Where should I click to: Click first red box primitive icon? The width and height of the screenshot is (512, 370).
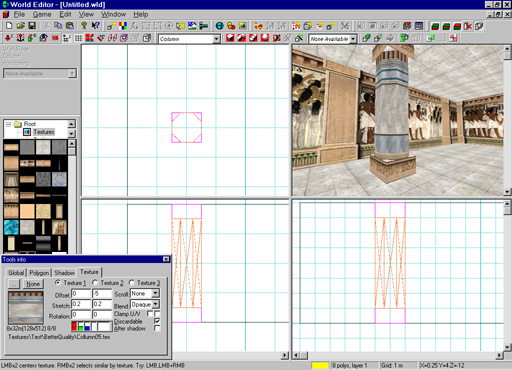[x=230, y=38]
